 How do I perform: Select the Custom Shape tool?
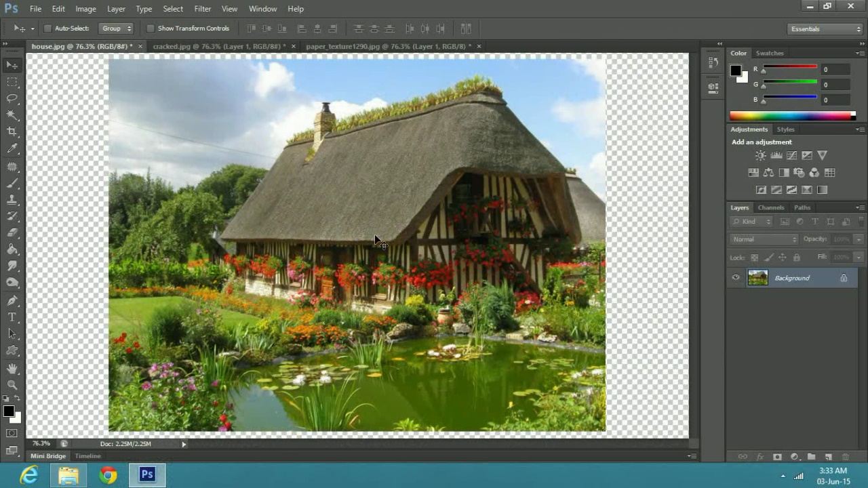[12, 351]
